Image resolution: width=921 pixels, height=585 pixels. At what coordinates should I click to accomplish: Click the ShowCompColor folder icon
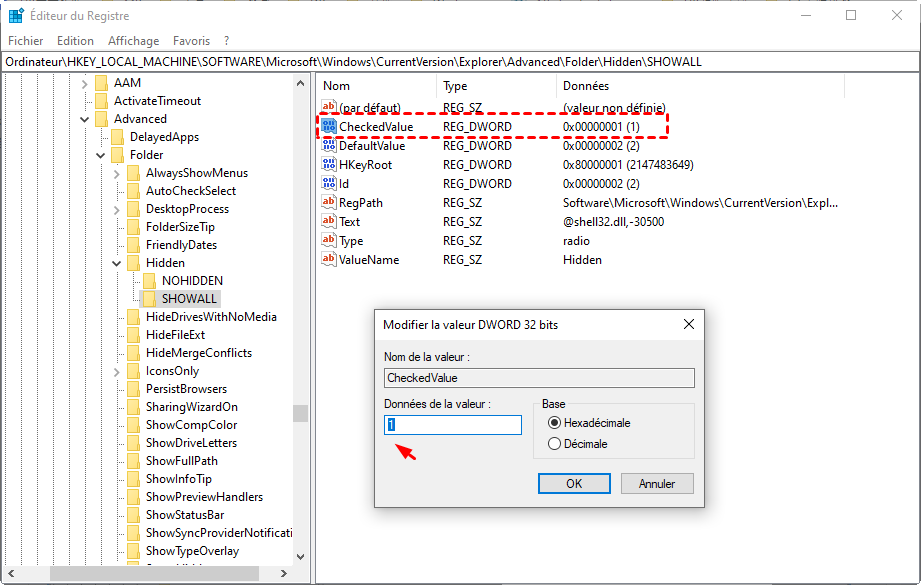(134, 425)
